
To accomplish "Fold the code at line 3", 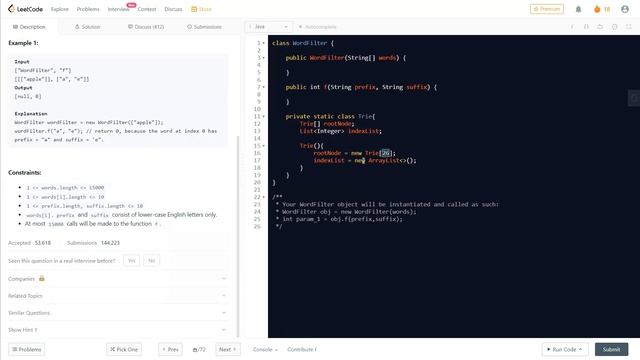I will click(x=264, y=58).
